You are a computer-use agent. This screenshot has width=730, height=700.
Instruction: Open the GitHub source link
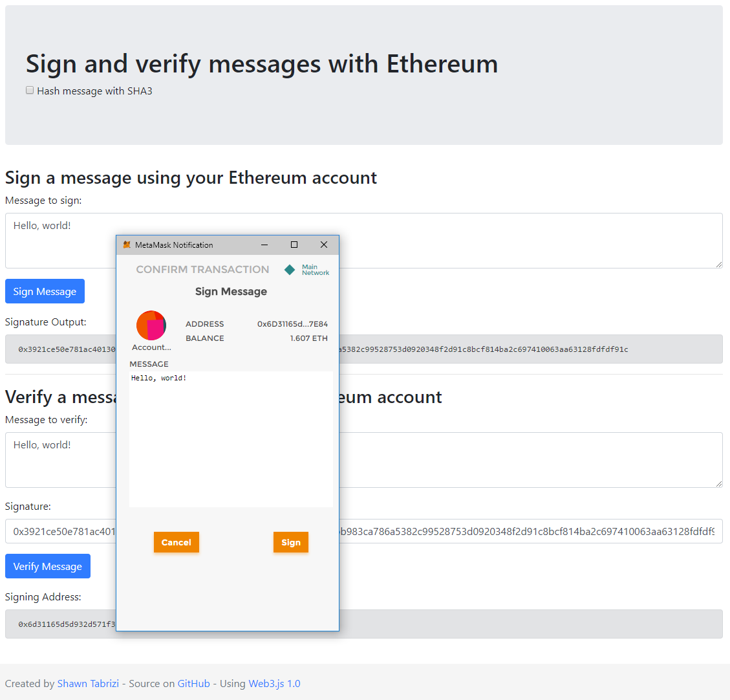click(x=193, y=683)
